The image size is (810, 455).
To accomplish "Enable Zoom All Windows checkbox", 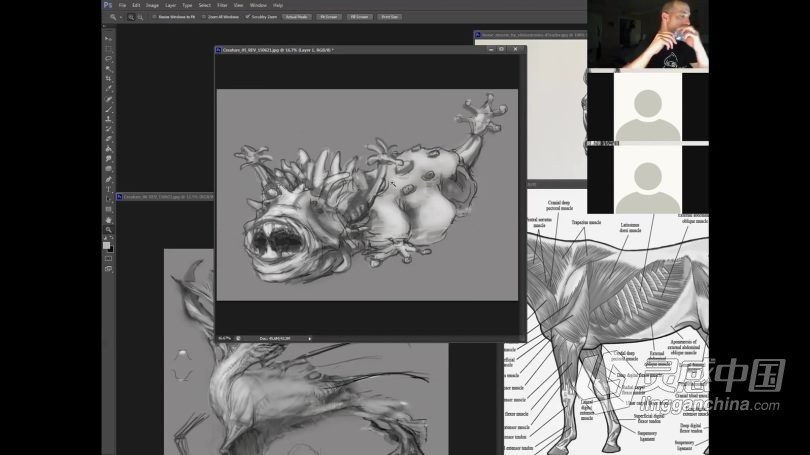I will [x=204, y=17].
